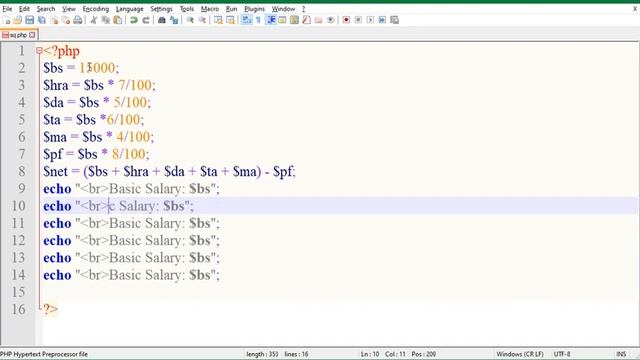Click 'length : 353' in status bar
Screen dimensions: 640x360
(x=262, y=354)
